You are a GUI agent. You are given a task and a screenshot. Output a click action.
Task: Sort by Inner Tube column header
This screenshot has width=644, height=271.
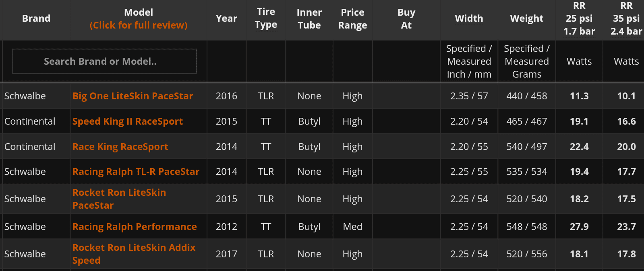click(x=309, y=18)
